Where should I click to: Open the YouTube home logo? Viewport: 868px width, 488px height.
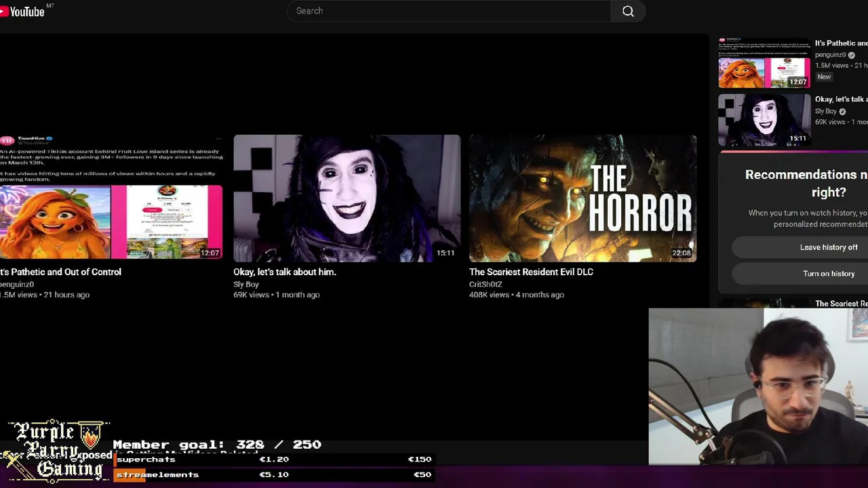pos(22,12)
